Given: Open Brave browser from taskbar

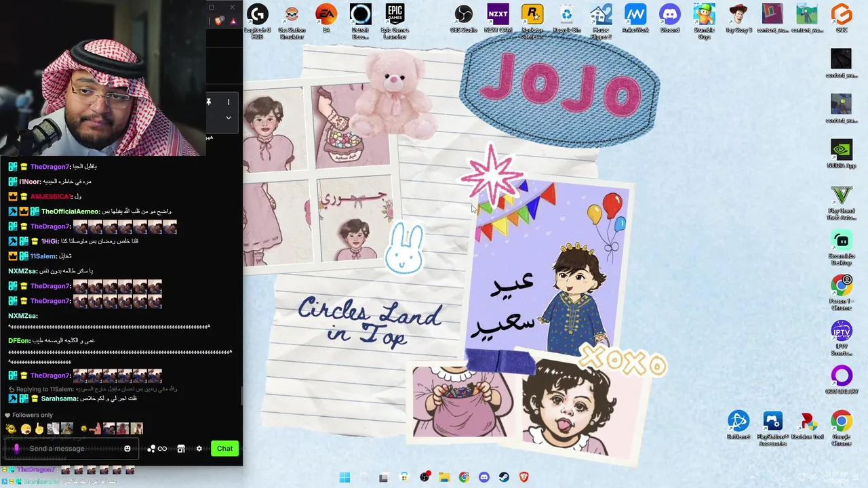Looking at the screenshot, I should [x=524, y=477].
